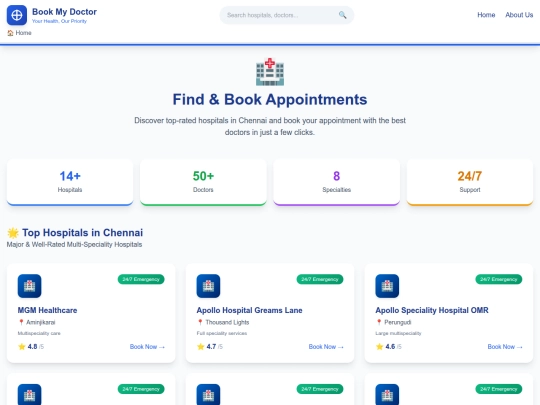Click the star icon beside 4.8 rating

coord(22,347)
